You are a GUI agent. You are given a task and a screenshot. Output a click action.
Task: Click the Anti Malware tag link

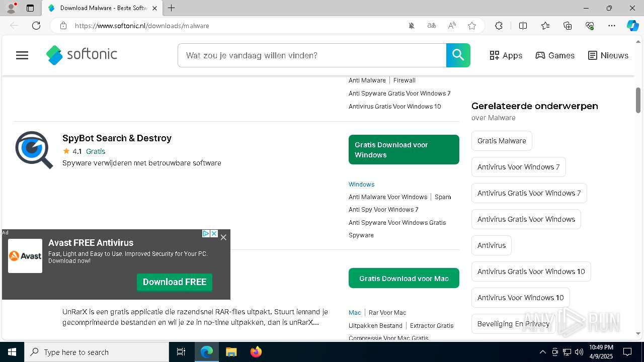[x=367, y=80]
